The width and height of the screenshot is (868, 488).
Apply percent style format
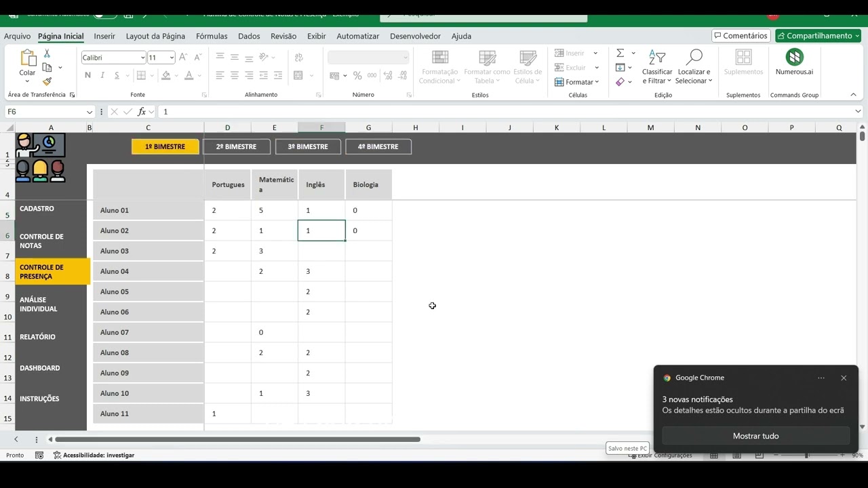357,75
